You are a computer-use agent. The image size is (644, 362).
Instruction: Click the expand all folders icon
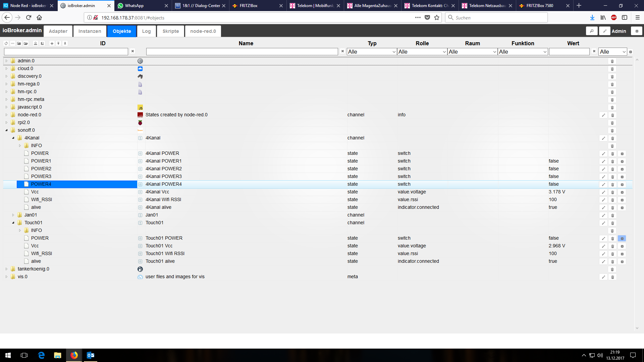pyautogui.click(x=26, y=43)
